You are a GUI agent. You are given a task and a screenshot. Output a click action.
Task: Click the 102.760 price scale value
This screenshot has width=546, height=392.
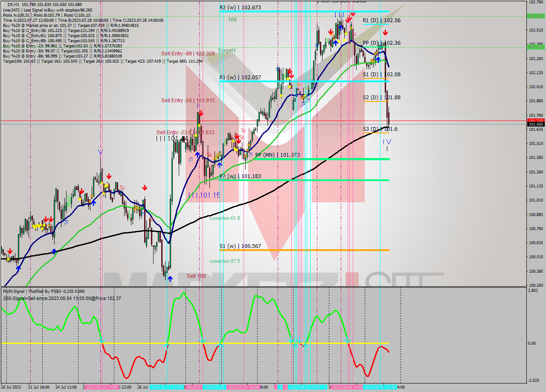click(536, 2)
